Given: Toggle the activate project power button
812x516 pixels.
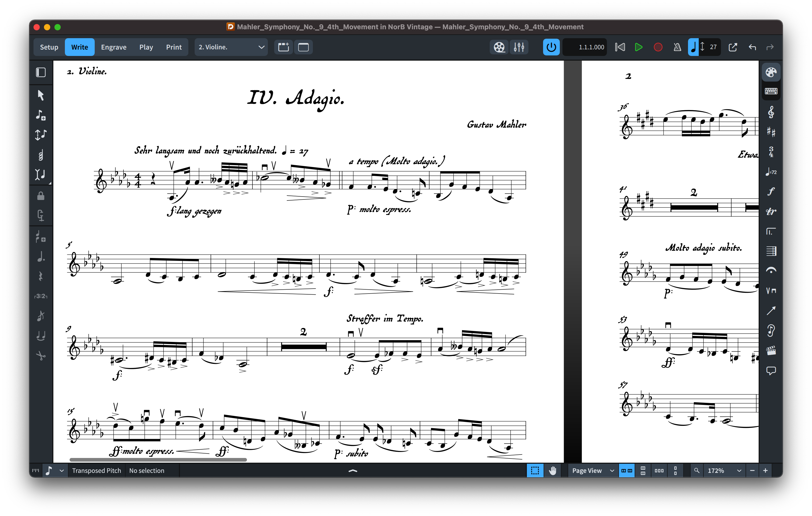Looking at the screenshot, I should click(x=551, y=47).
